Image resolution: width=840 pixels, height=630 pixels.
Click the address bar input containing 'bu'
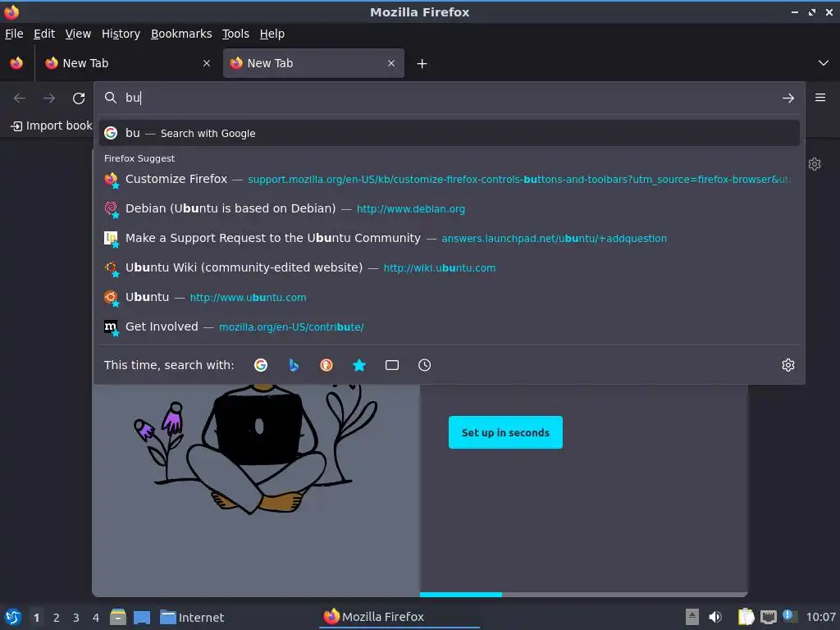449,98
